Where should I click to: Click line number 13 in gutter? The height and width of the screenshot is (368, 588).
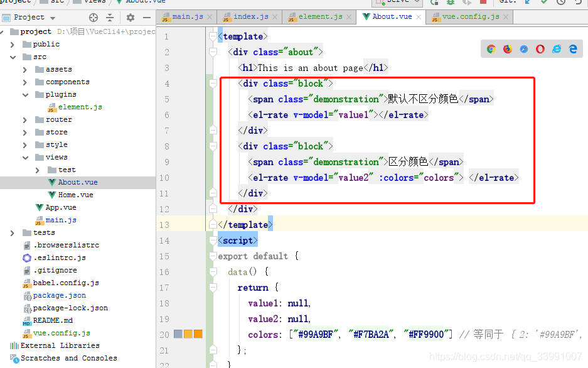click(x=164, y=225)
